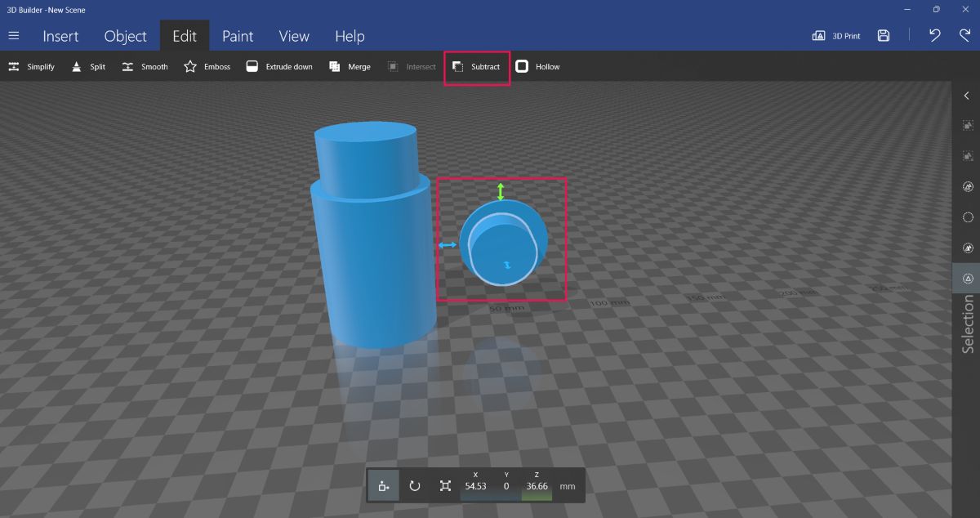Toggle the Selection panel highlighted mode icon

pyautogui.click(x=967, y=278)
